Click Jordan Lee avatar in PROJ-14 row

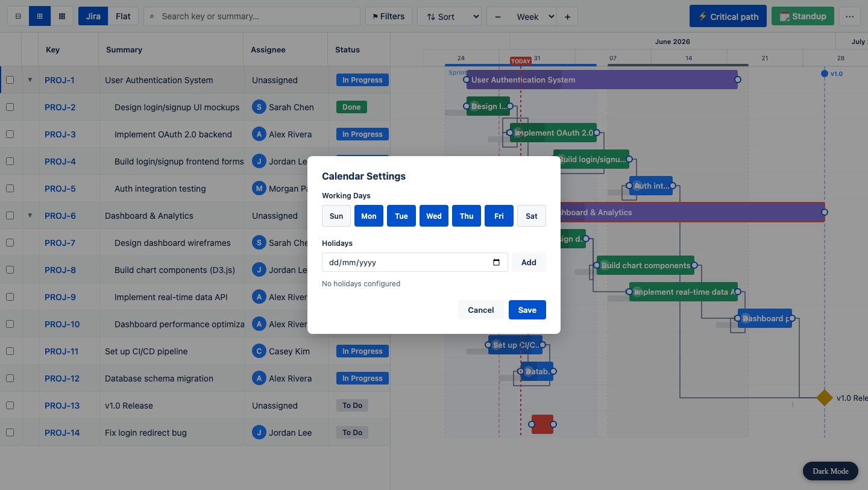click(x=259, y=433)
